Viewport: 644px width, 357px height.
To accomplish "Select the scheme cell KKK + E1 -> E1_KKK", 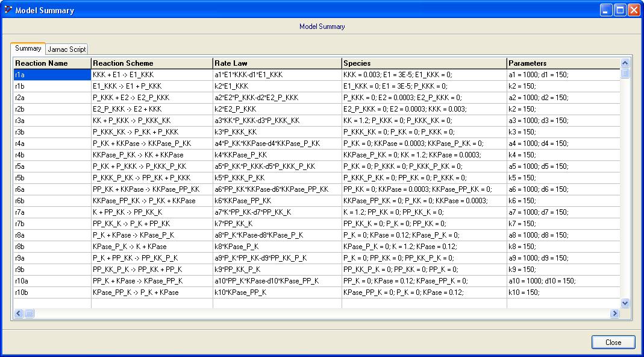I will (152, 75).
